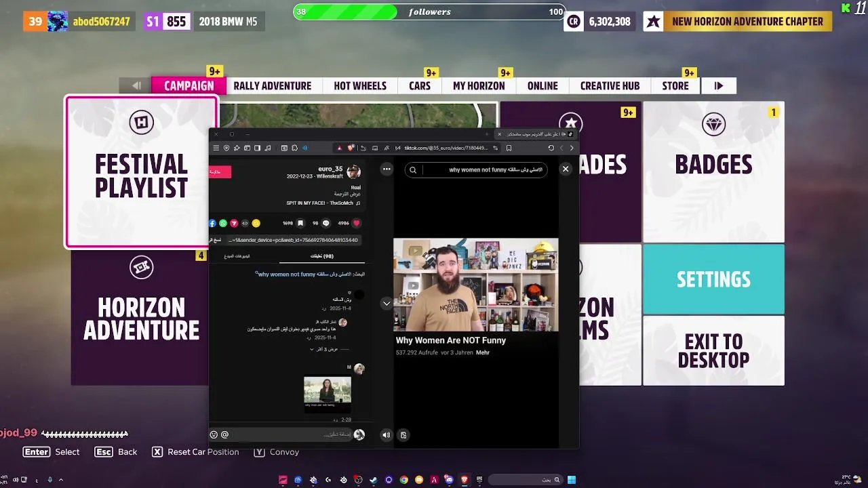
Task: Open the browser hamburger menu icon
Action: [216, 148]
